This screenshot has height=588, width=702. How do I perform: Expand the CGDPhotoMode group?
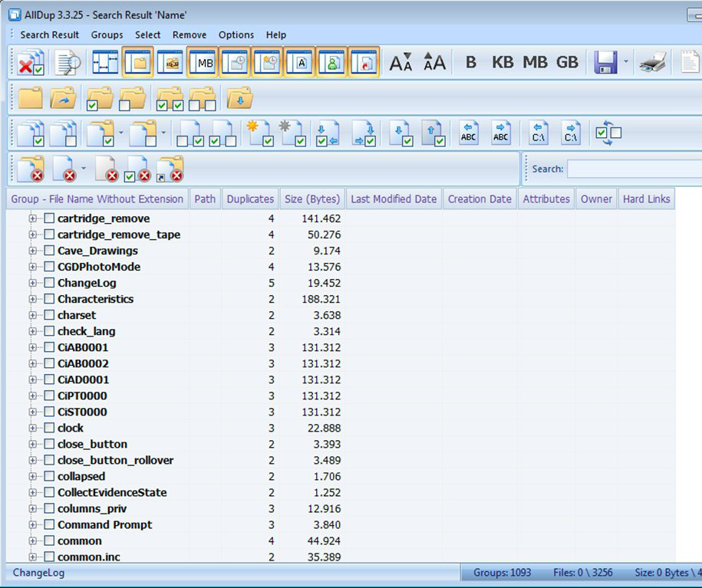point(33,267)
